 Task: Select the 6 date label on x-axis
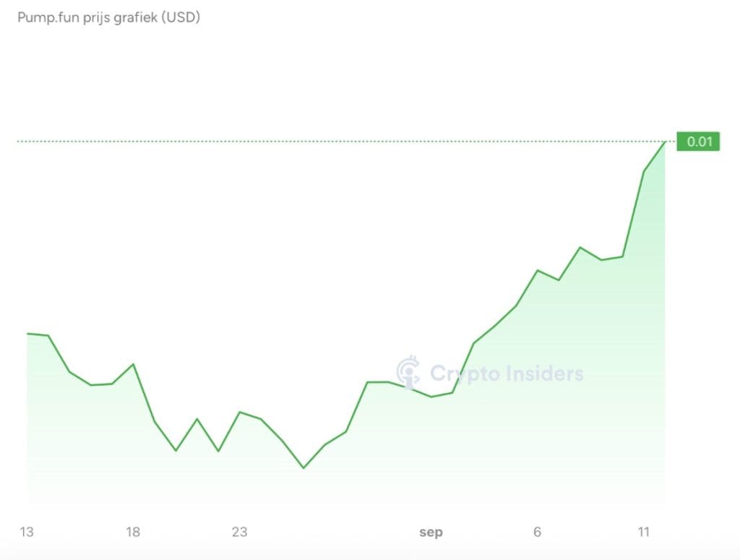pyautogui.click(x=537, y=532)
